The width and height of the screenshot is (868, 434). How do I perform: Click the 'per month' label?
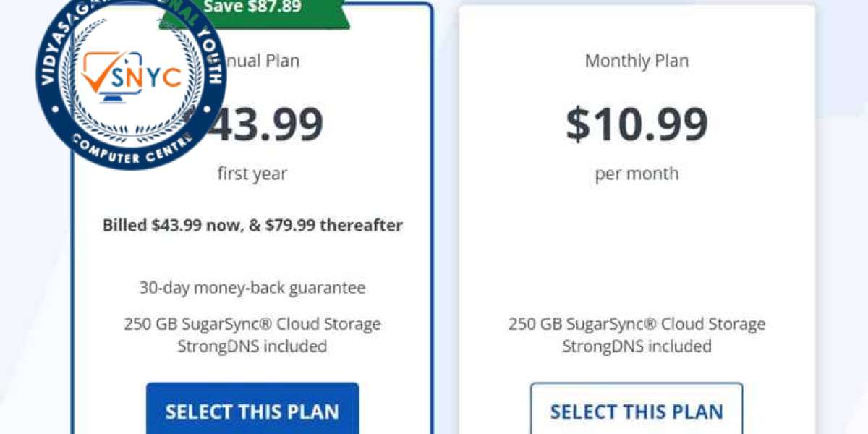[x=637, y=174]
